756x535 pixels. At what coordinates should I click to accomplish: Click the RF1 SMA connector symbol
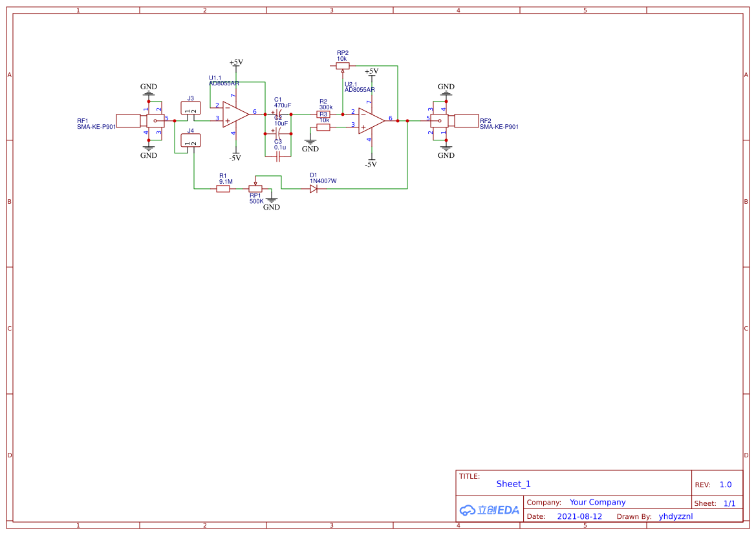(x=140, y=120)
